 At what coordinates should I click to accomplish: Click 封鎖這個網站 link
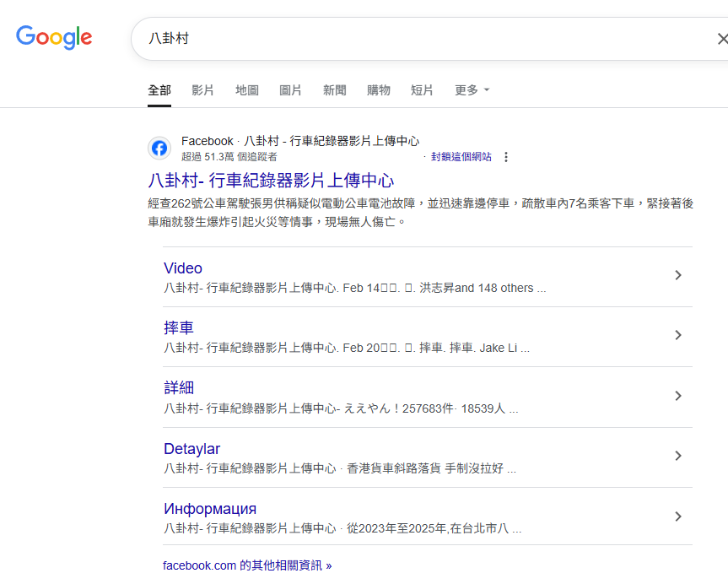[x=461, y=157]
